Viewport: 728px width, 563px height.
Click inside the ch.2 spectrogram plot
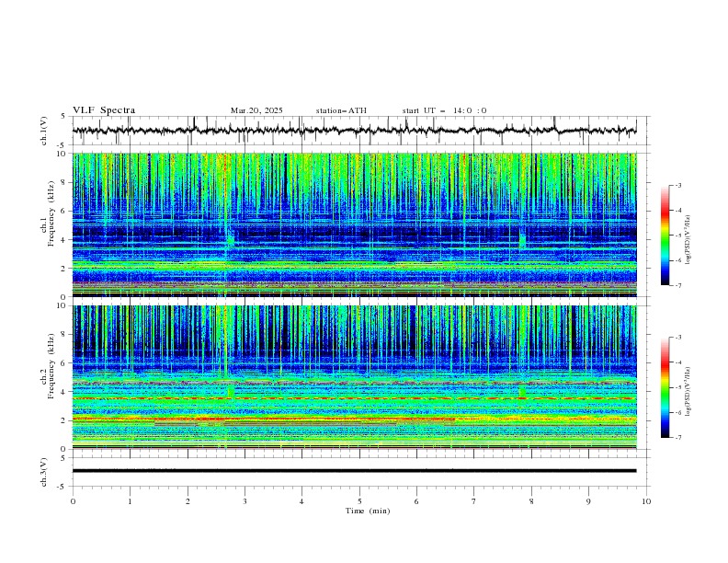pyautogui.click(x=355, y=377)
